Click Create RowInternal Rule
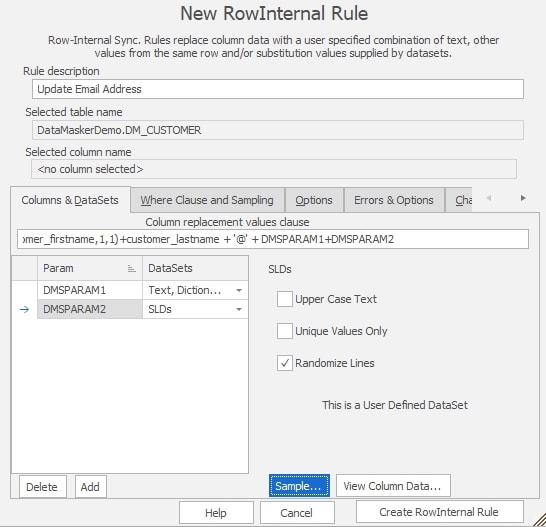The image size is (546, 527). tap(439, 512)
